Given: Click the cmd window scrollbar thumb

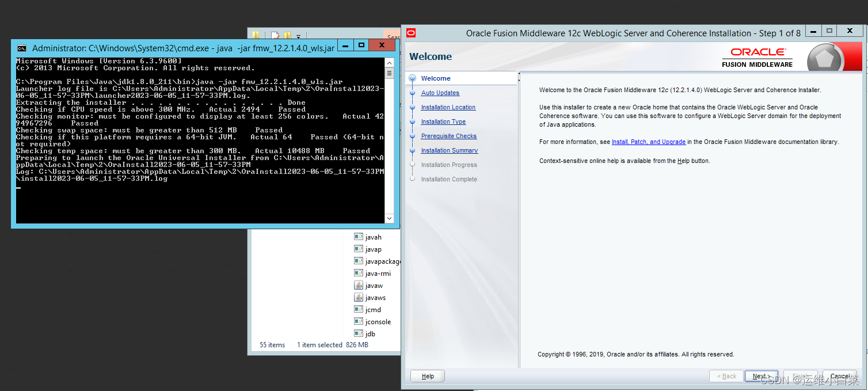Looking at the screenshot, I should click(x=389, y=73).
